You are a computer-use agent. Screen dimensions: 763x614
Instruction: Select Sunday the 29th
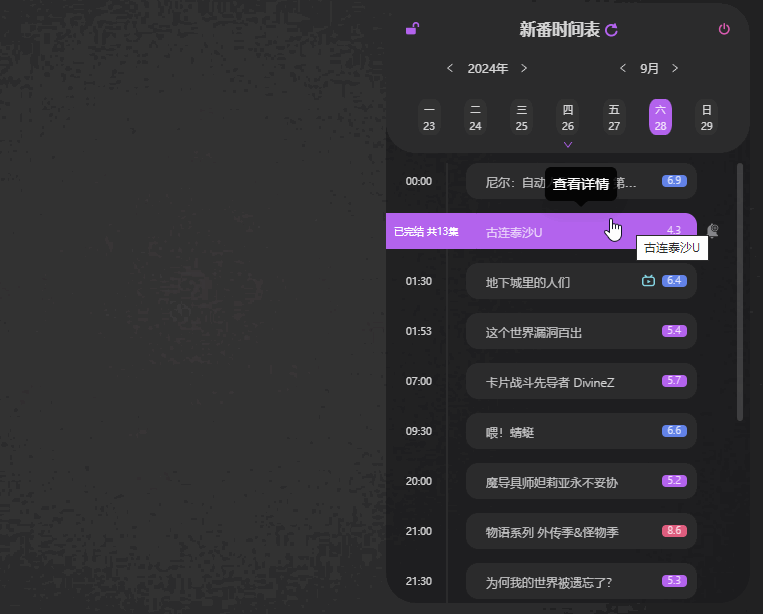pyautogui.click(x=706, y=118)
